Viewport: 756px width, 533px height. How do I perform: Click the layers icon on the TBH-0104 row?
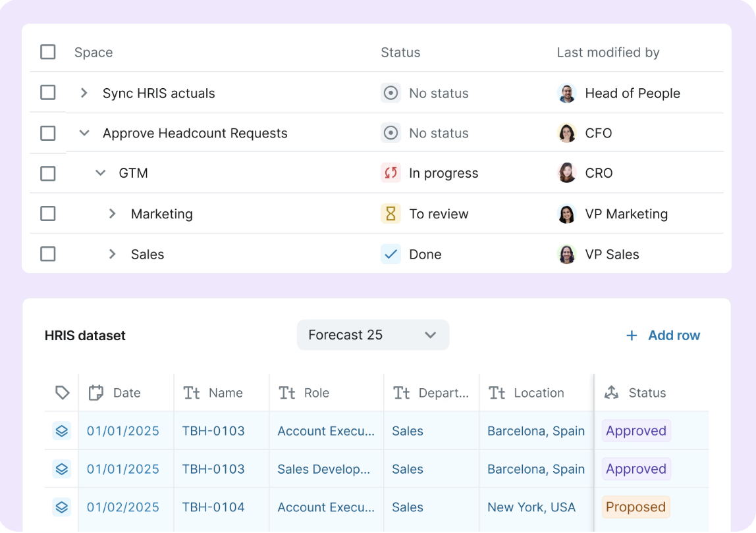62,507
